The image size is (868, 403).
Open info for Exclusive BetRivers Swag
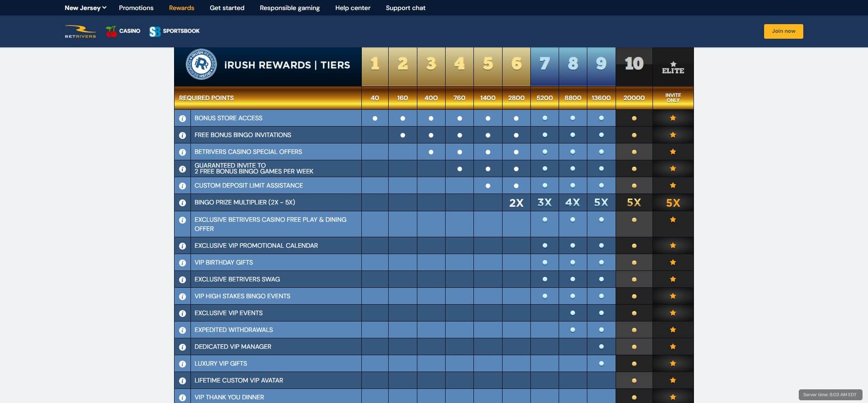click(x=182, y=280)
